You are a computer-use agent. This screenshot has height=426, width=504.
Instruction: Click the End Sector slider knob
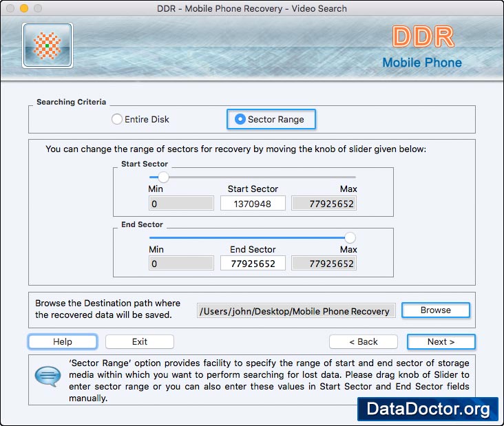(x=350, y=237)
